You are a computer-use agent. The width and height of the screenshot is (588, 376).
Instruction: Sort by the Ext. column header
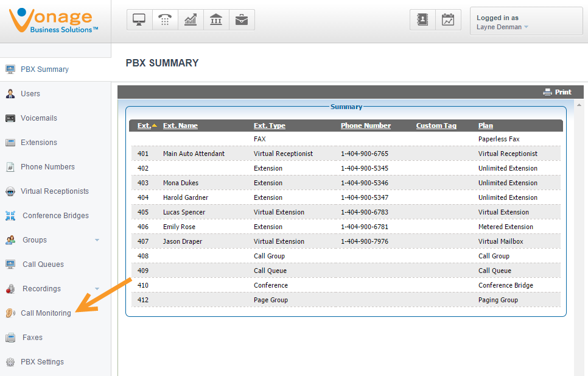[x=144, y=126]
